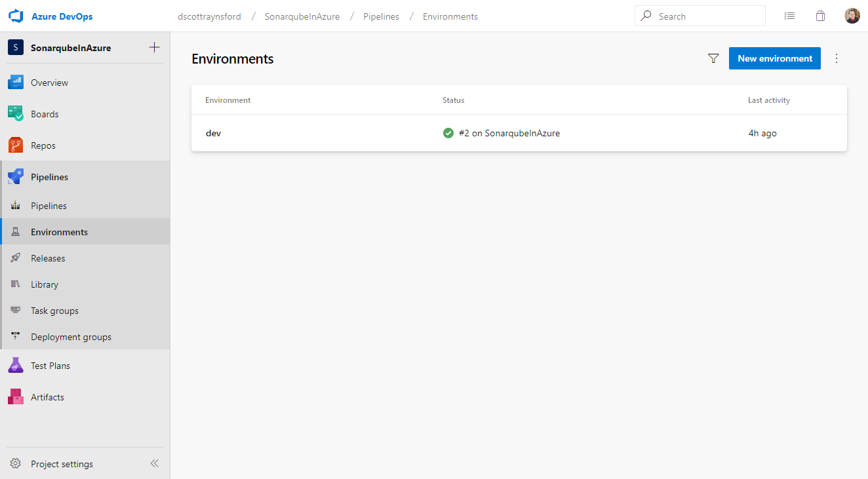Open the more options vertical ellipsis
The height and width of the screenshot is (479, 868).
coord(836,58)
